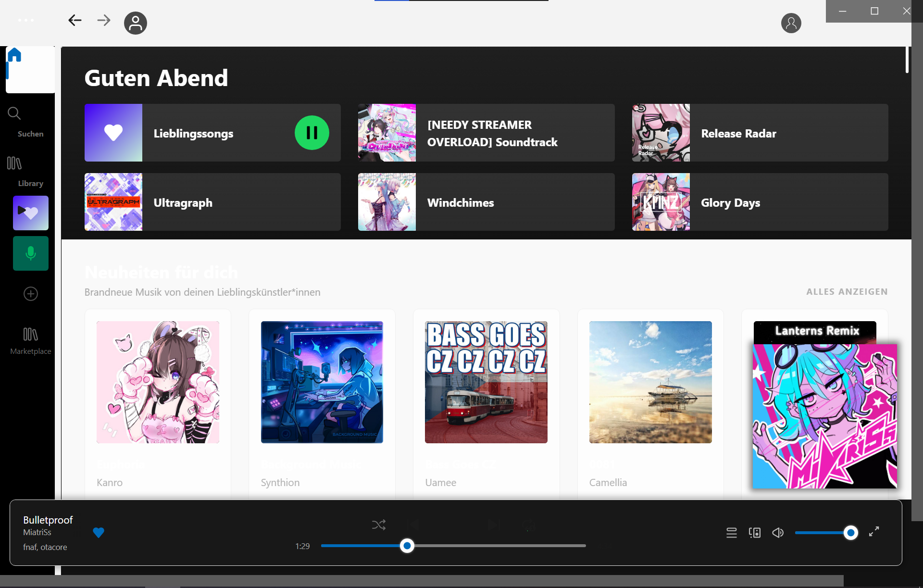Mute the volume speaker icon
This screenshot has width=923, height=588.
click(778, 533)
